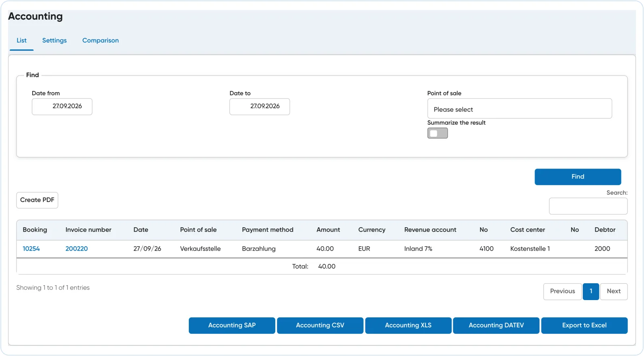Image resolution: width=644 pixels, height=356 pixels.
Task: Sort by Payment method column header
Action: pyautogui.click(x=268, y=230)
